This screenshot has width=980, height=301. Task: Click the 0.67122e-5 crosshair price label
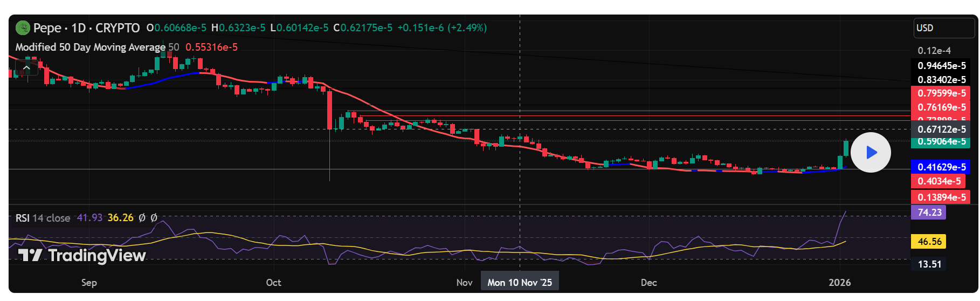click(x=941, y=129)
